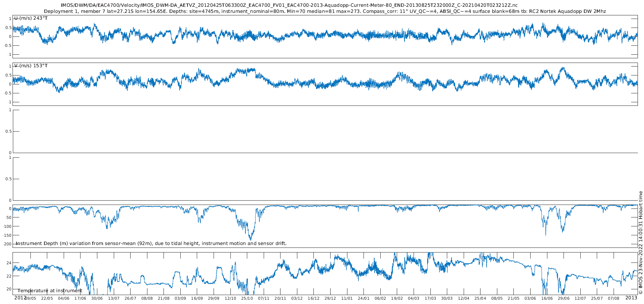The width and height of the screenshot is (644, 304).
Task: Click the '22' tick on the temperature axis
Action: (9, 276)
